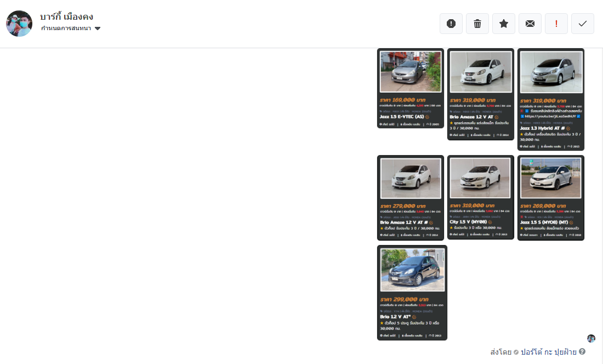
Task: Open the 319,000 Brio Amaze 1.2 V AT image
Action: click(481, 94)
